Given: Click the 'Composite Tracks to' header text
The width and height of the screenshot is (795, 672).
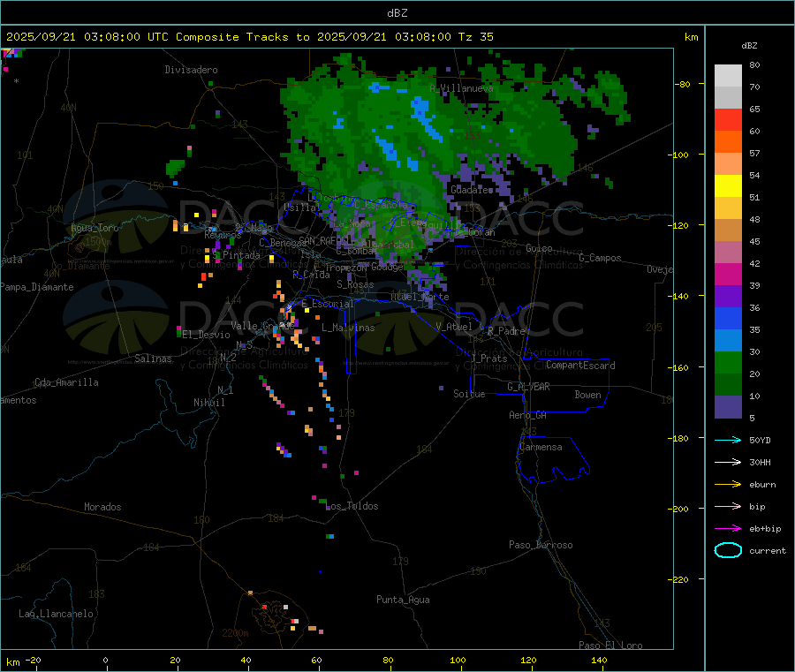Looking at the screenshot, I should [242, 37].
